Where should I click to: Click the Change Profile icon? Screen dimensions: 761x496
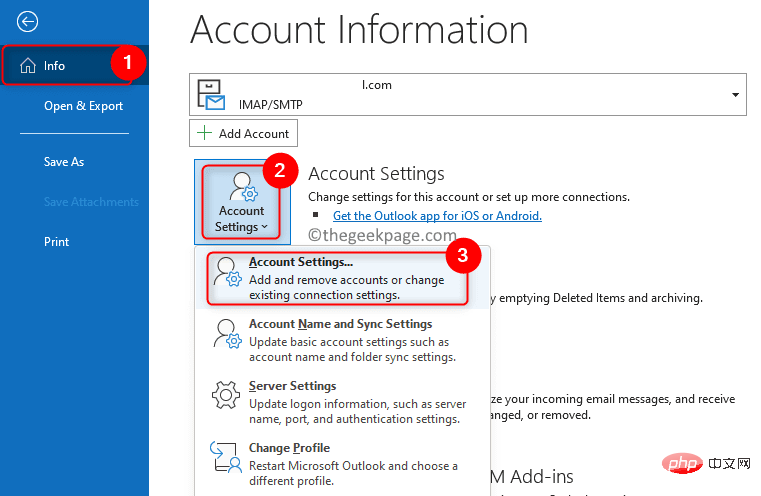tap(227, 457)
